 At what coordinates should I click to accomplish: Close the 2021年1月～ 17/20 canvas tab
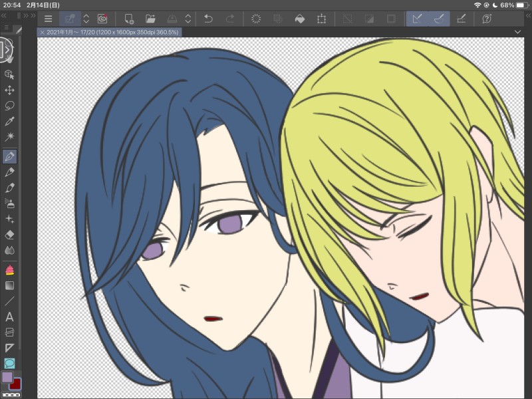(x=42, y=32)
